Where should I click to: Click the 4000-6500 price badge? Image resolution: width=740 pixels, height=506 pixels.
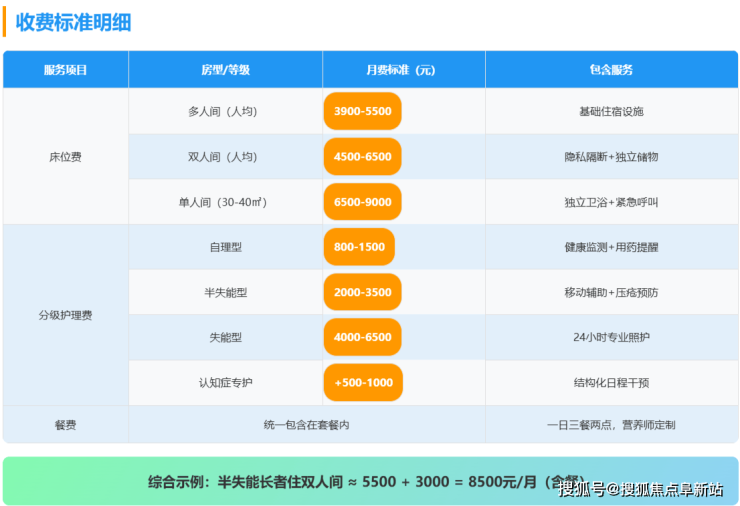[x=362, y=337]
